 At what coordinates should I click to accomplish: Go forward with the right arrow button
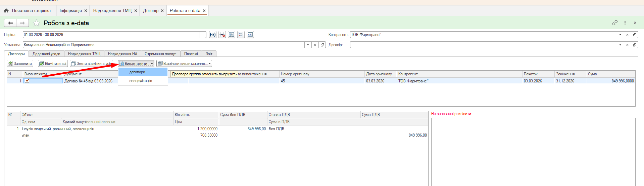[x=22, y=23]
